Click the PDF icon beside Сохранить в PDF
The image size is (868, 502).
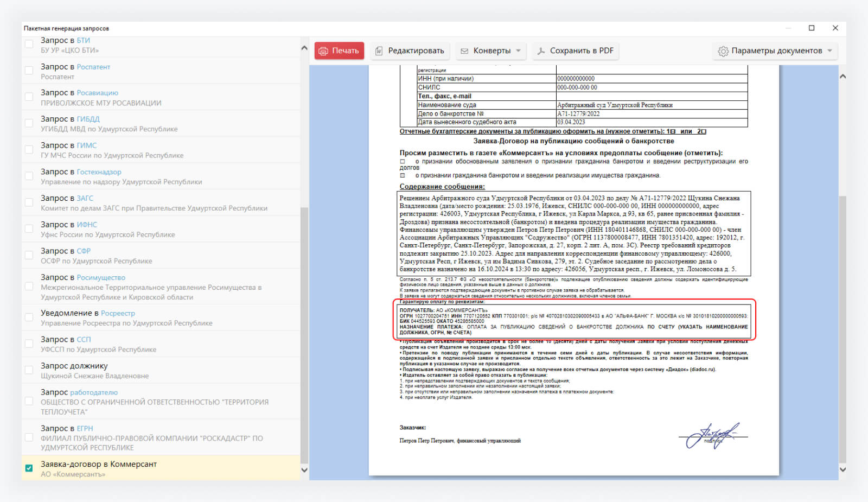(x=541, y=51)
